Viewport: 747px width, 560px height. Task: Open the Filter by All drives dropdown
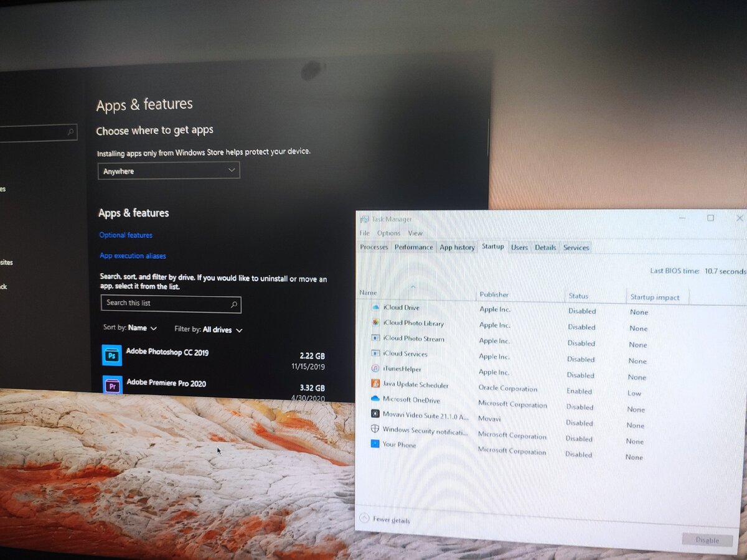click(x=209, y=329)
